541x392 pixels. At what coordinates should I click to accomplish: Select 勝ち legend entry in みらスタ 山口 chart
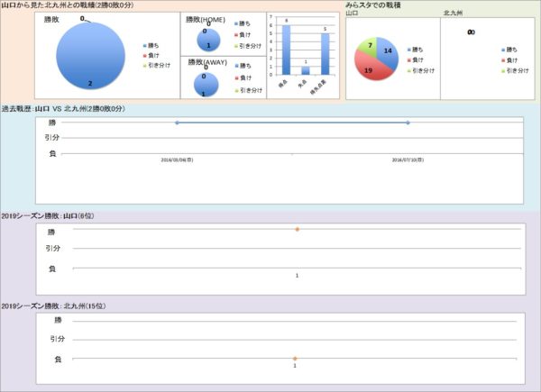pyautogui.click(x=416, y=50)
